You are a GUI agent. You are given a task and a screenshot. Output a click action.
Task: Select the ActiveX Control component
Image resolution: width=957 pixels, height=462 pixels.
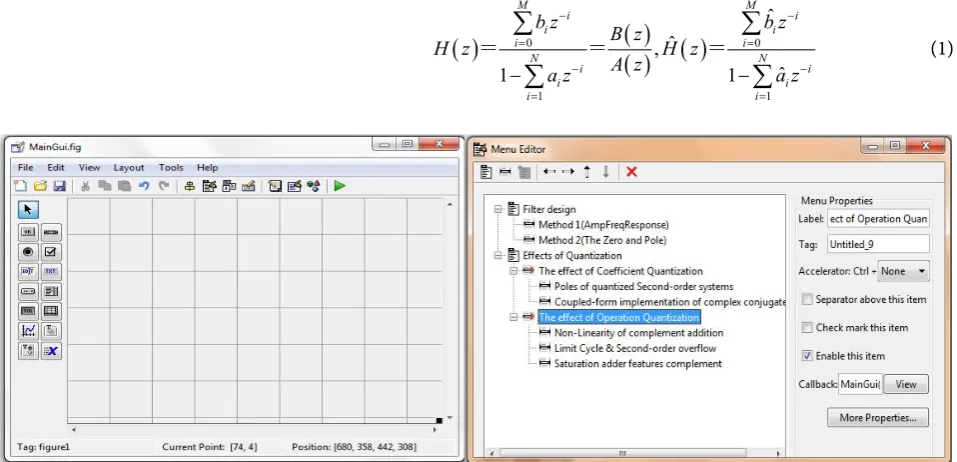(51, 351)
